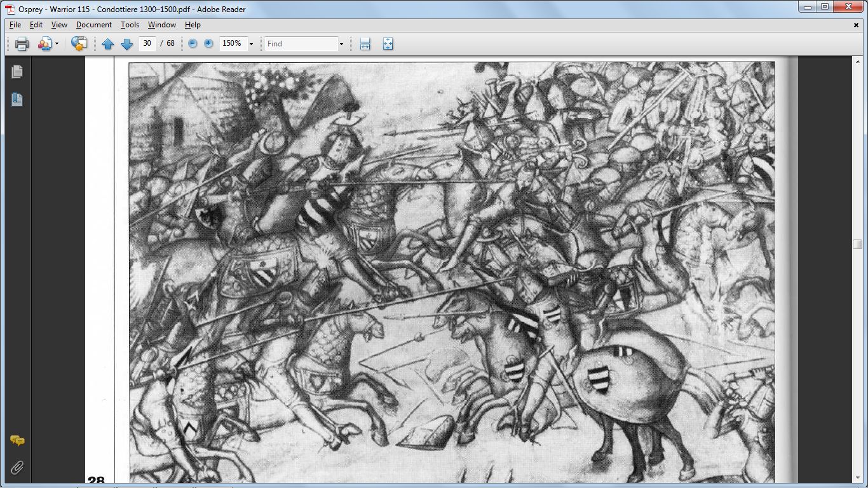Click the Adobe Reader PDF title icon
868x488 pixels.
pyautogui.click(x=10, y=9)
